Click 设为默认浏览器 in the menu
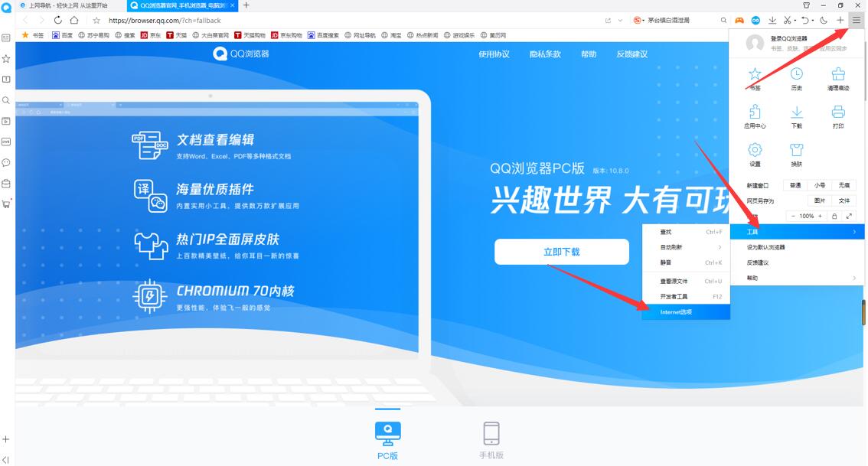Viewport: 868px width, 466px height. (768, 247)
